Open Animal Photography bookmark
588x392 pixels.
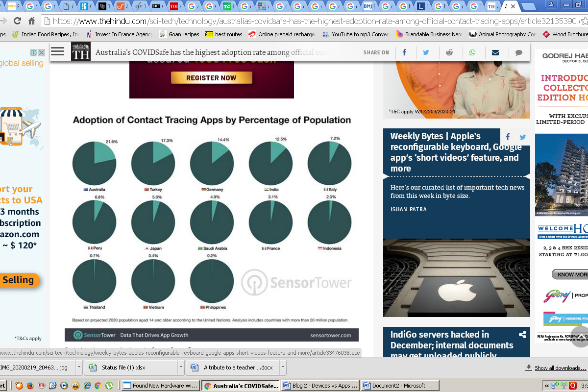coord(503,34)
